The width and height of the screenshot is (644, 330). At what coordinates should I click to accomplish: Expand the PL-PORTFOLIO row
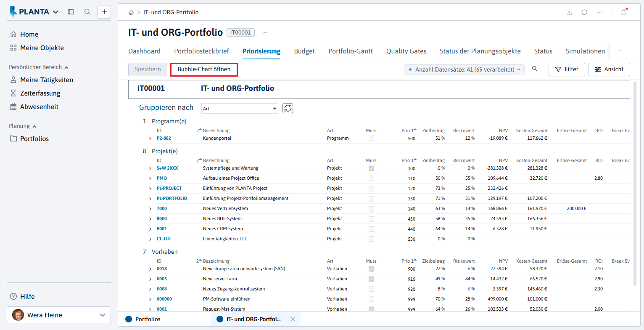tap(150, 199)
